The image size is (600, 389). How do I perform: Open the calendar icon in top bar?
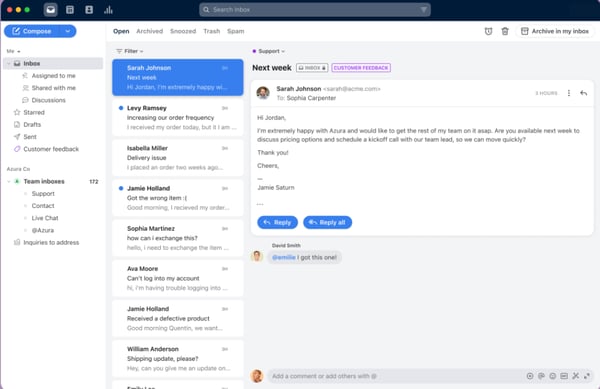point(70,10)
